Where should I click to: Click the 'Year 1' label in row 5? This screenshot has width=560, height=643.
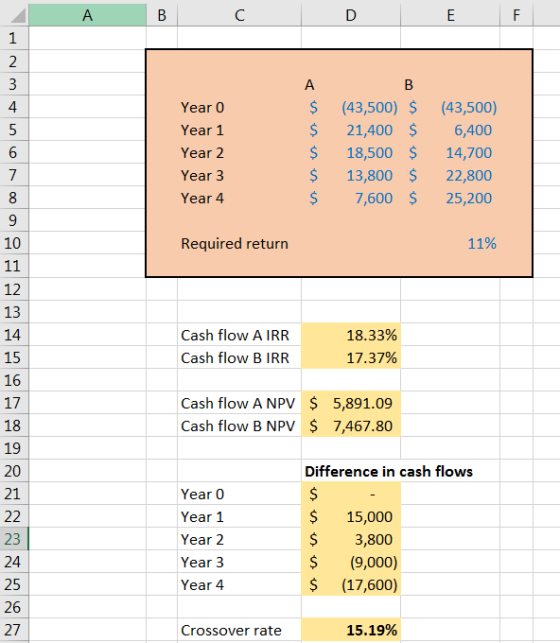(203, 130)
